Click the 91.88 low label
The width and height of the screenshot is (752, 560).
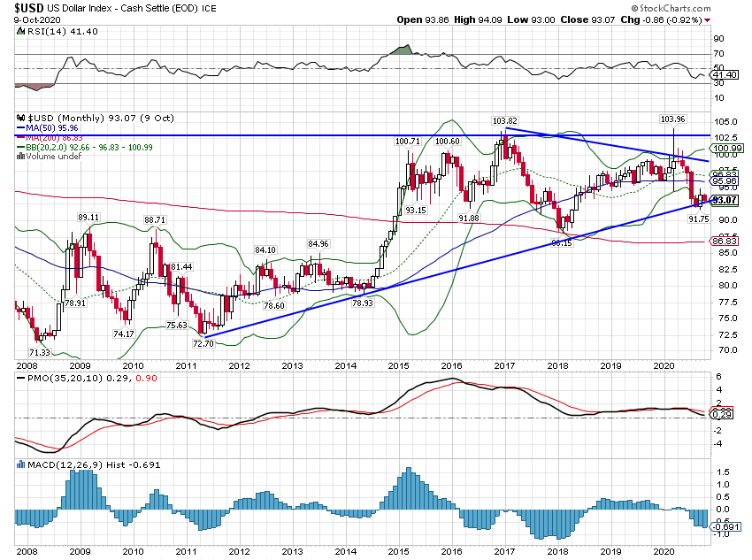pos(469,218)
